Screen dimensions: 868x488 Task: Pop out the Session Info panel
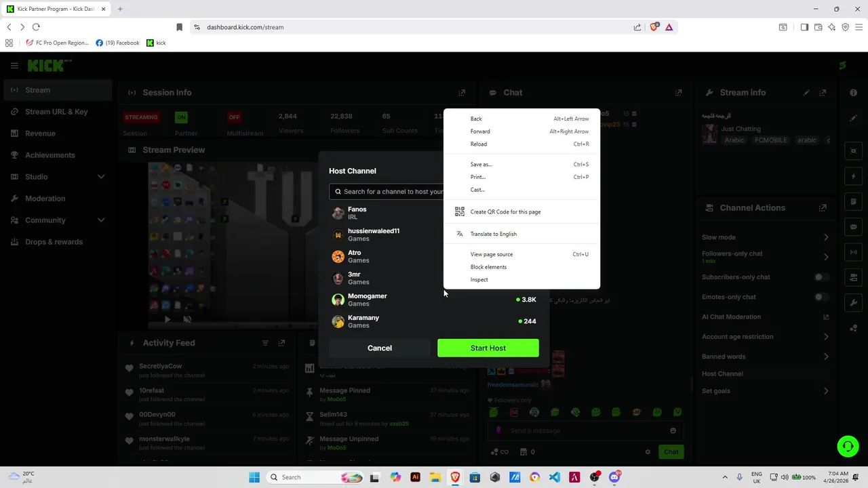point(462,93)
